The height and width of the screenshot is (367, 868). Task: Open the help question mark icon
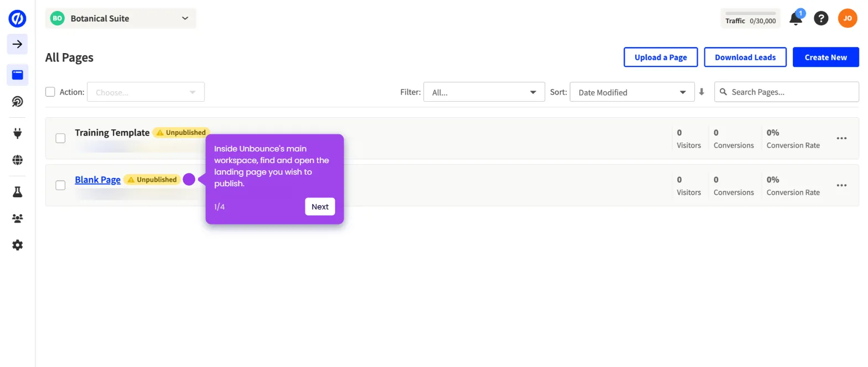pyautogui.click(x=821, y=18)
